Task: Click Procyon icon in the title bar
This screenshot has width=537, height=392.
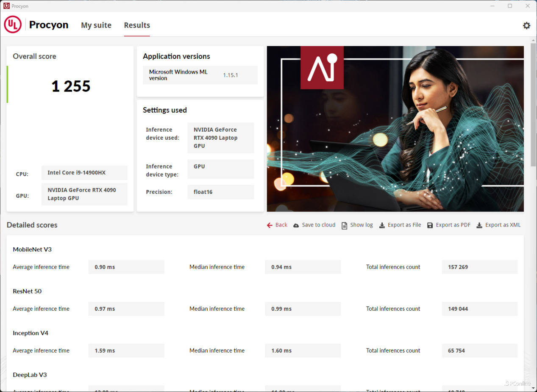Action: click(x=6, y=6)
